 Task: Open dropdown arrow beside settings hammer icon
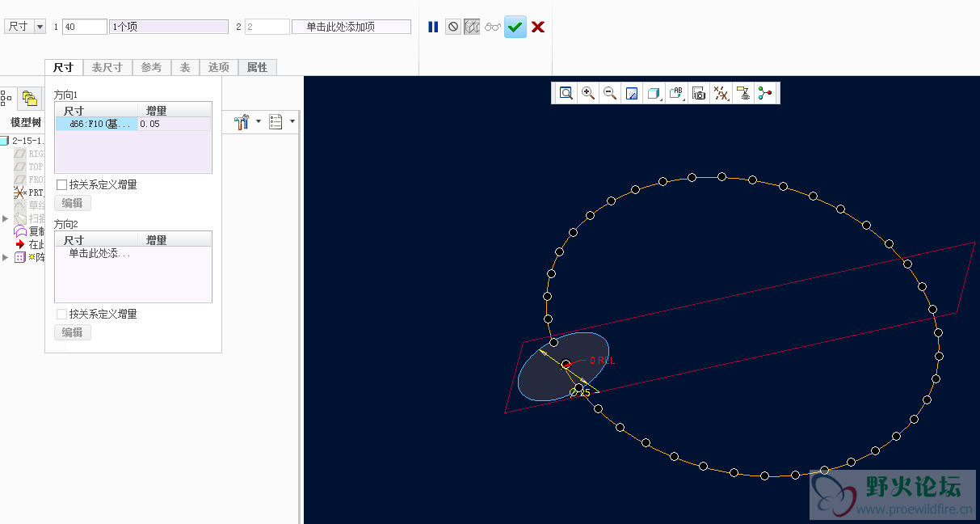tap(259, 122)
